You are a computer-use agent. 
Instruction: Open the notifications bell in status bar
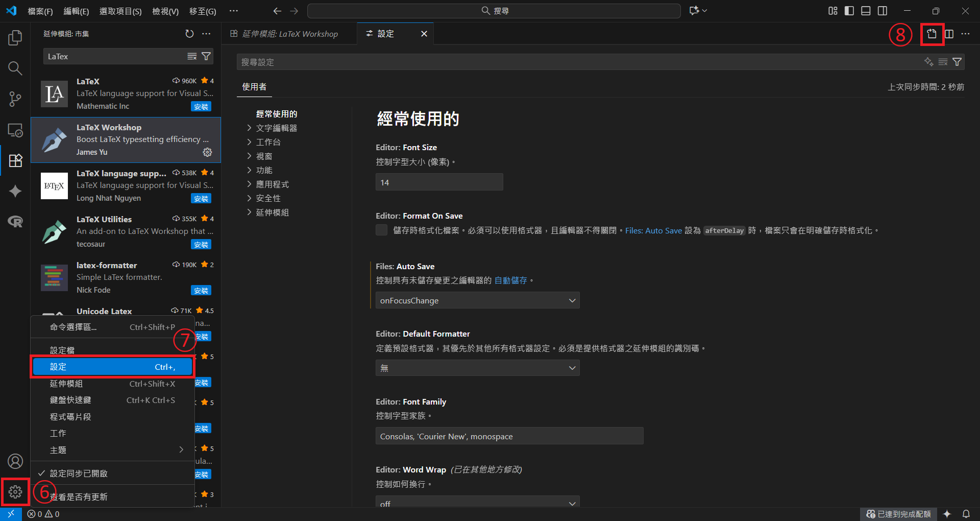(x=966, y=514)
